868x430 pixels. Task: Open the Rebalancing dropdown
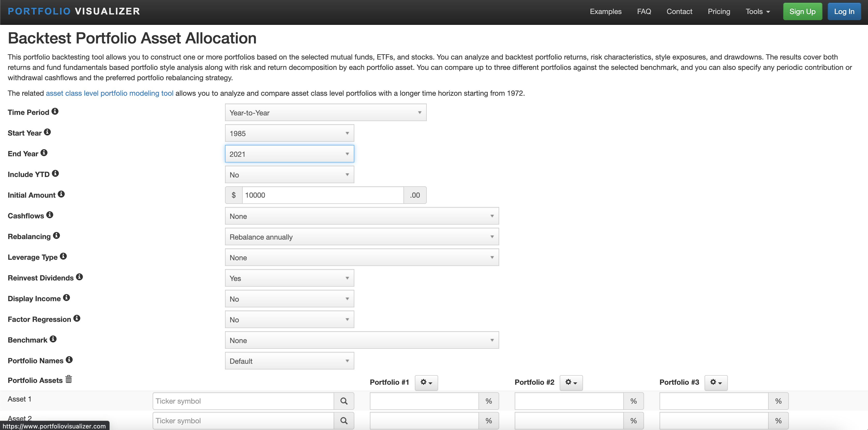(362, 237)
